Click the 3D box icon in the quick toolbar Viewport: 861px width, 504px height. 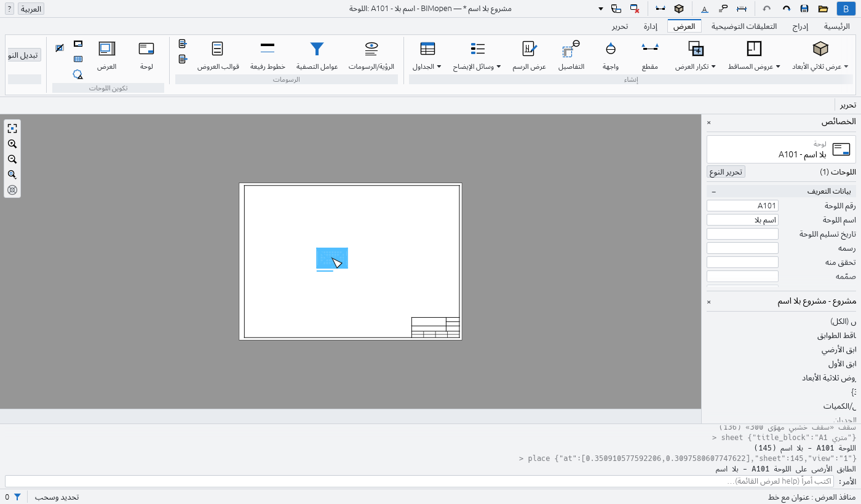pos(679,9)
